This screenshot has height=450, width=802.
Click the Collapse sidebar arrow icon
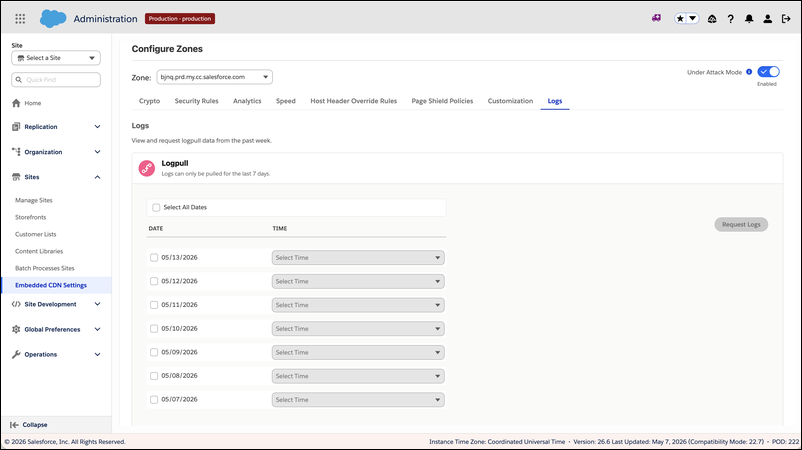point(14,425)
